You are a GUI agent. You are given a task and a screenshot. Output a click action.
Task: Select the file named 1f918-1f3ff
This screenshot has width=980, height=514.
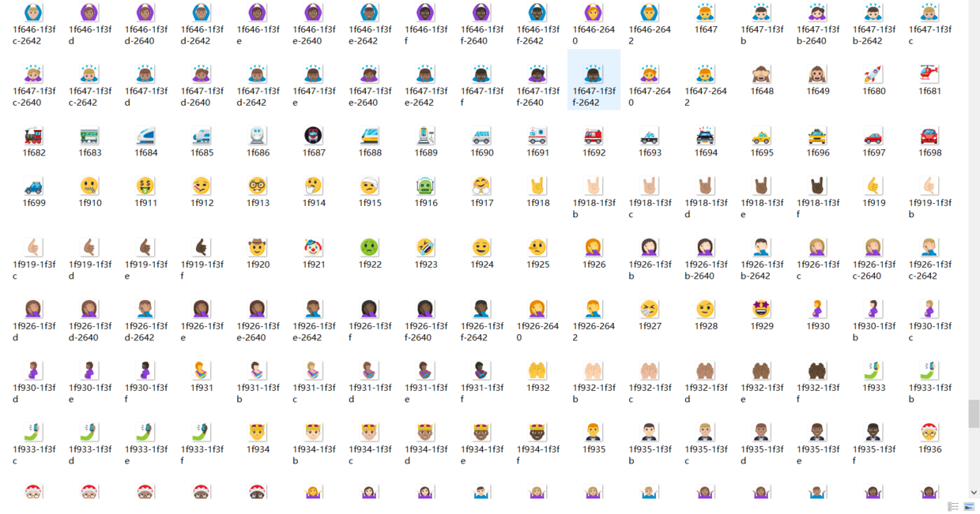click(818, 197)
